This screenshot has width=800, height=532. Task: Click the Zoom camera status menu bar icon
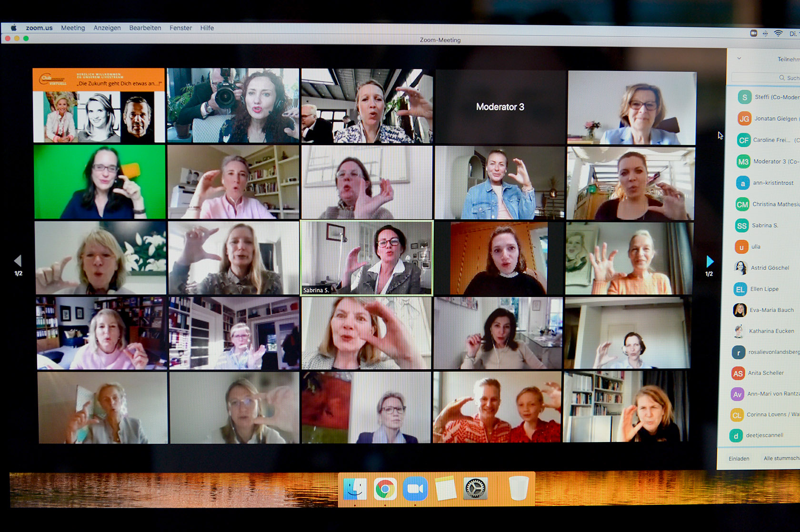[753, 33]
